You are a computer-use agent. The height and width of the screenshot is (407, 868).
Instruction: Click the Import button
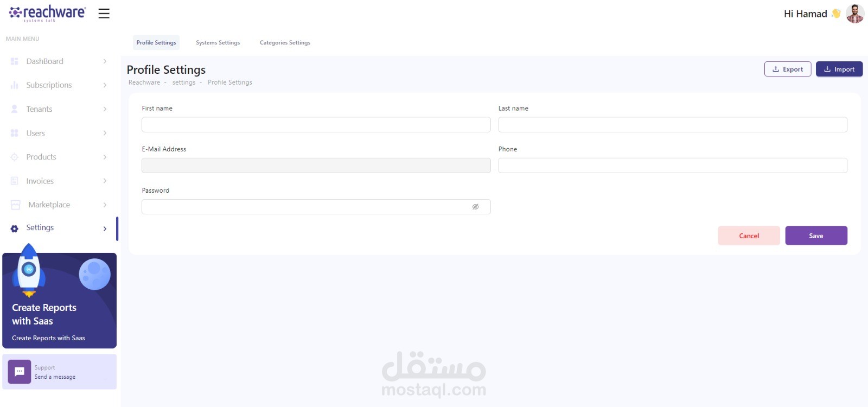(x=839, y=69)
